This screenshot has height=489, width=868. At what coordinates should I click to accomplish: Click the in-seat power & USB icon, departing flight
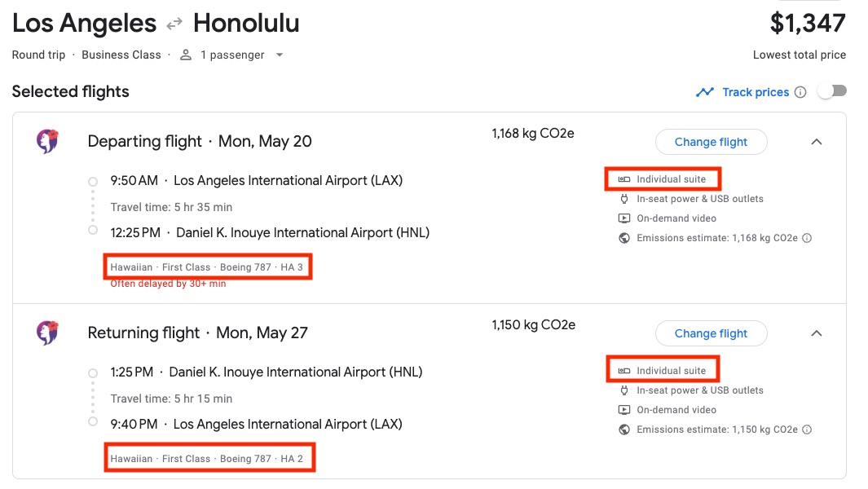(x=623, y=198)
